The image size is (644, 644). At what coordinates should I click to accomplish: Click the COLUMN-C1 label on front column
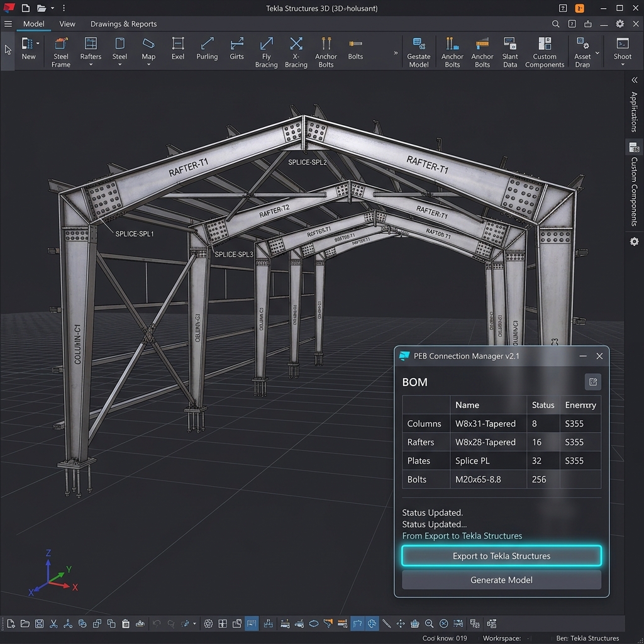coord(77,344)
